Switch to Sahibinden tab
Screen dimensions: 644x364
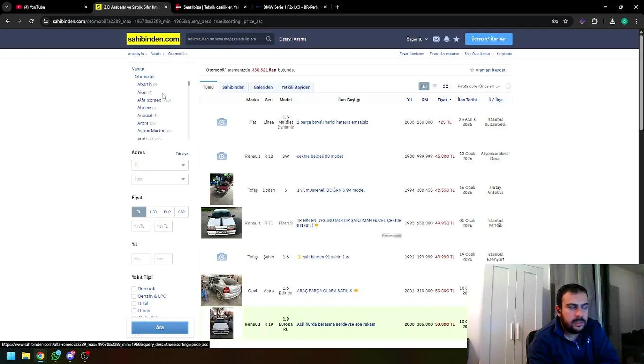tap(233, 87)
